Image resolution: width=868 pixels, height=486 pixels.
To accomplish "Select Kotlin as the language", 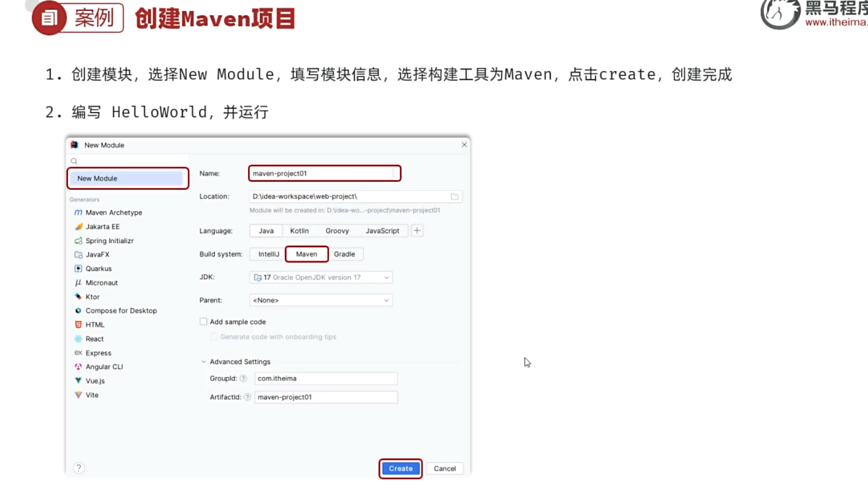I will pyautogui.click(x=300, y=231).
